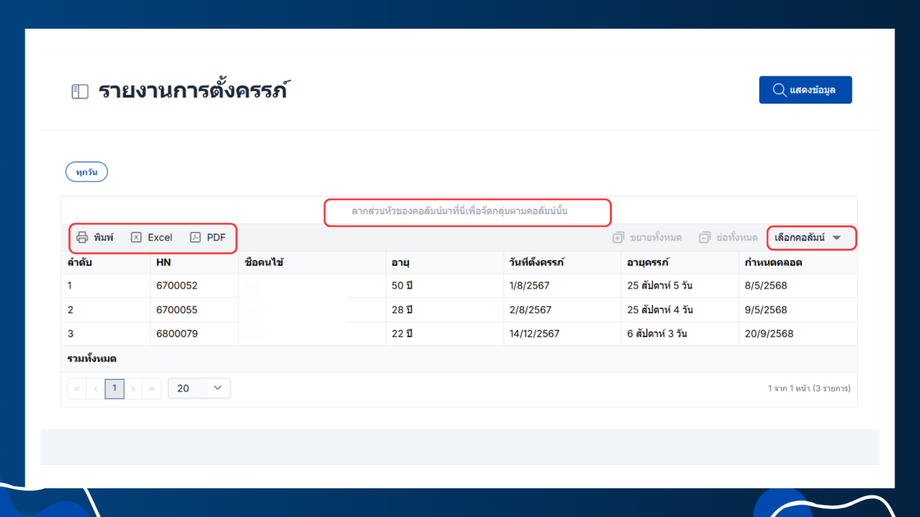Sort by the อายุครรภ์ column header

pyautogui.click(x=648, y=262)
